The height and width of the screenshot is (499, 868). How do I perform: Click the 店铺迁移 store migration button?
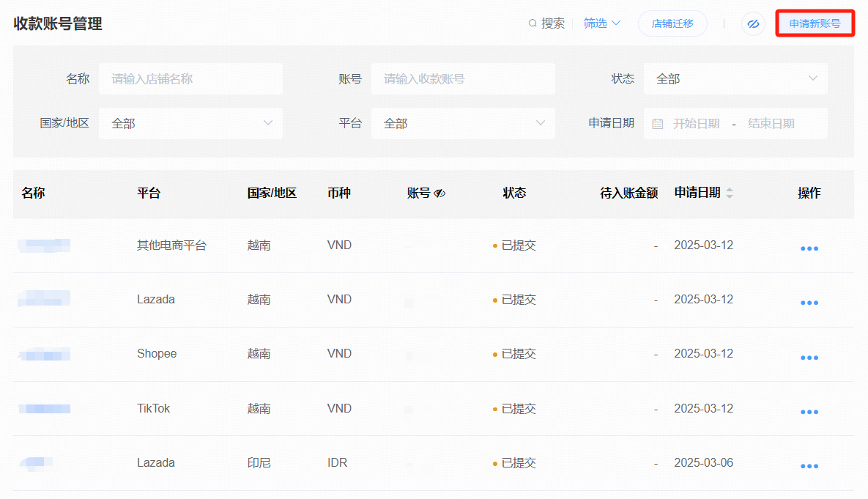tap(672, 23)
